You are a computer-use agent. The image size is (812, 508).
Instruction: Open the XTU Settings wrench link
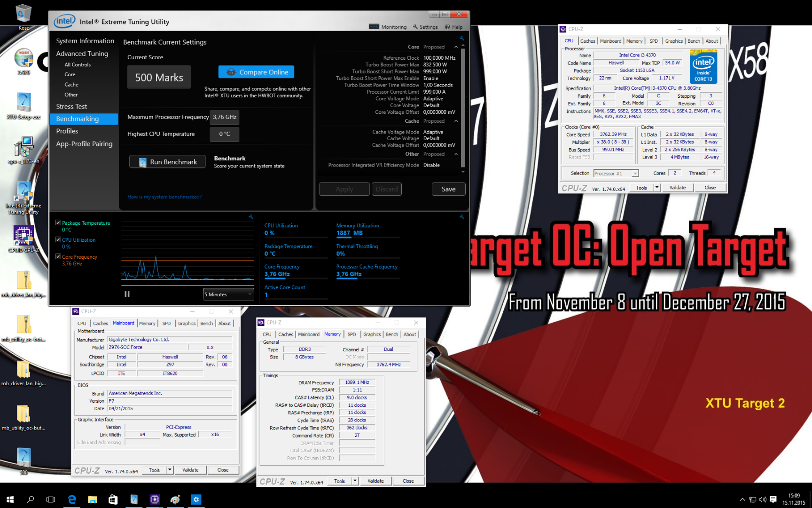[425, 27]
